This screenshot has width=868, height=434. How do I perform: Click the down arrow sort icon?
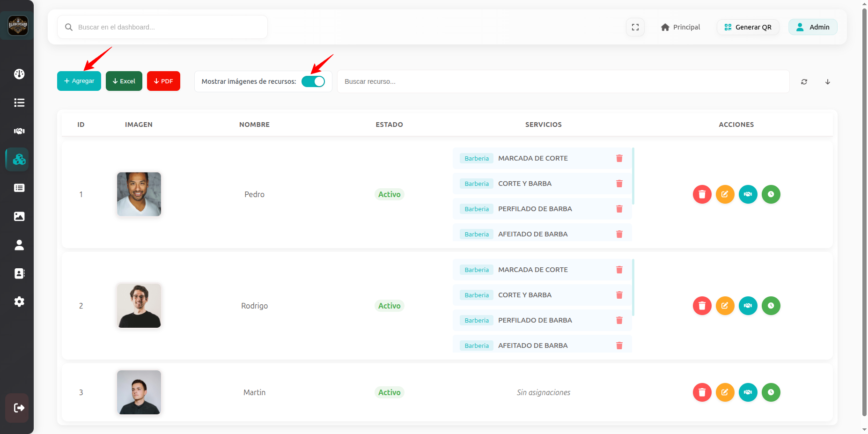coord(827,81)
